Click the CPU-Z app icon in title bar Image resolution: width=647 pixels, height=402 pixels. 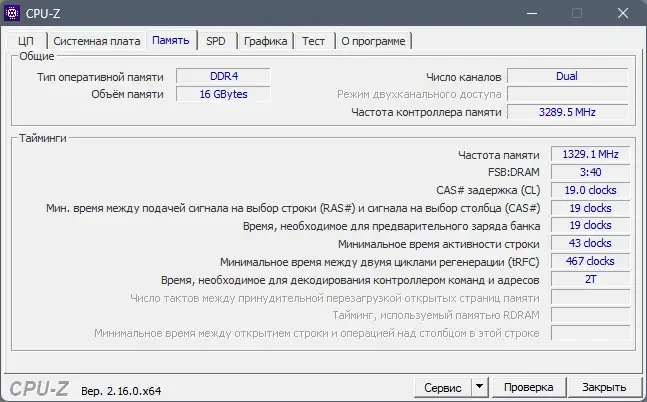pyautogui.click(x=12, y=13)
